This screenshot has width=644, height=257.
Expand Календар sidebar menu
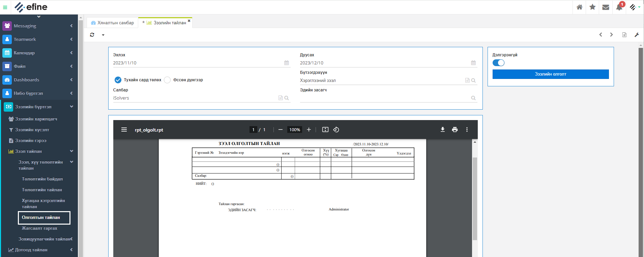39,53
